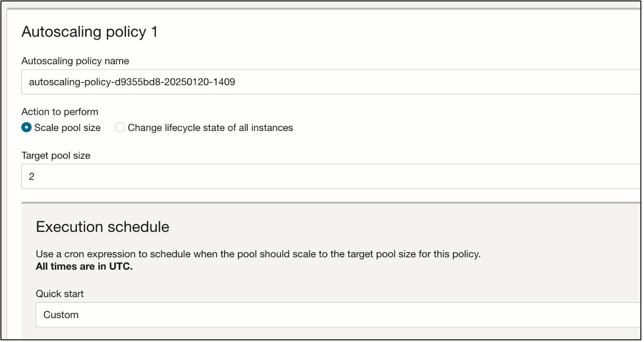
Task: Click the policy name text 'autoscaling-policy-d9355bd8-20250120-1409'
Action: point(132,82)
